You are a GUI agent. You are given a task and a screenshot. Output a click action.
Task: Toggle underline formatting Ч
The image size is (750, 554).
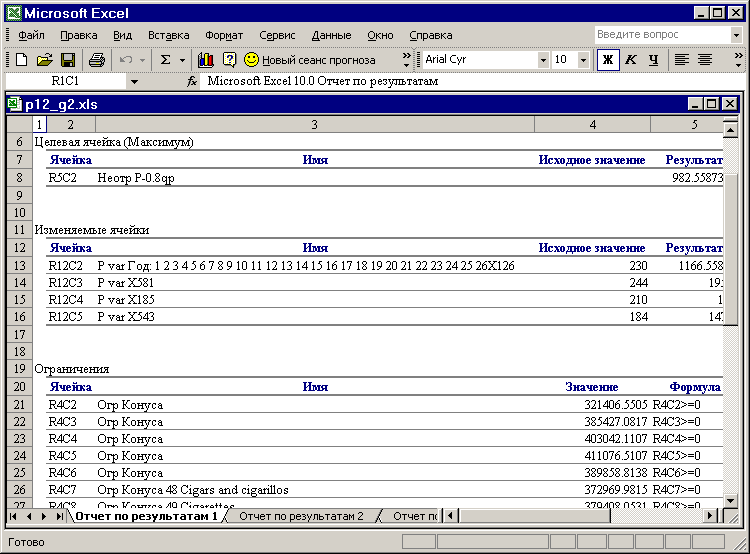[653, 60]
